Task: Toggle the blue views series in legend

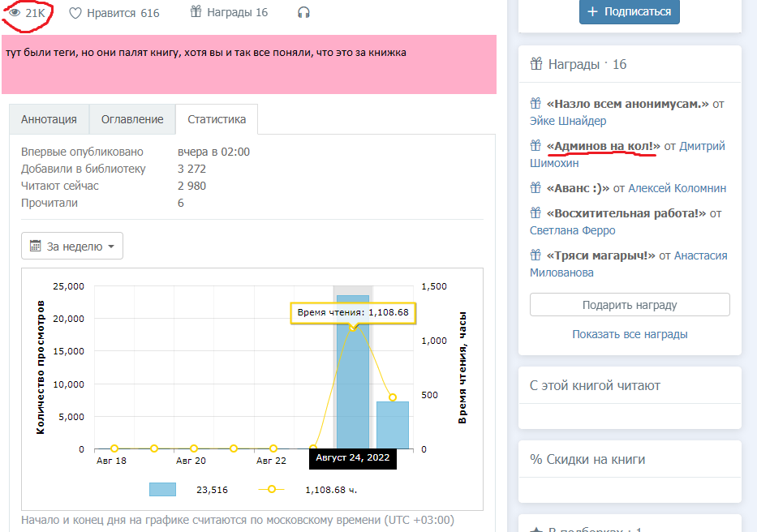Action: click(162, 489)
